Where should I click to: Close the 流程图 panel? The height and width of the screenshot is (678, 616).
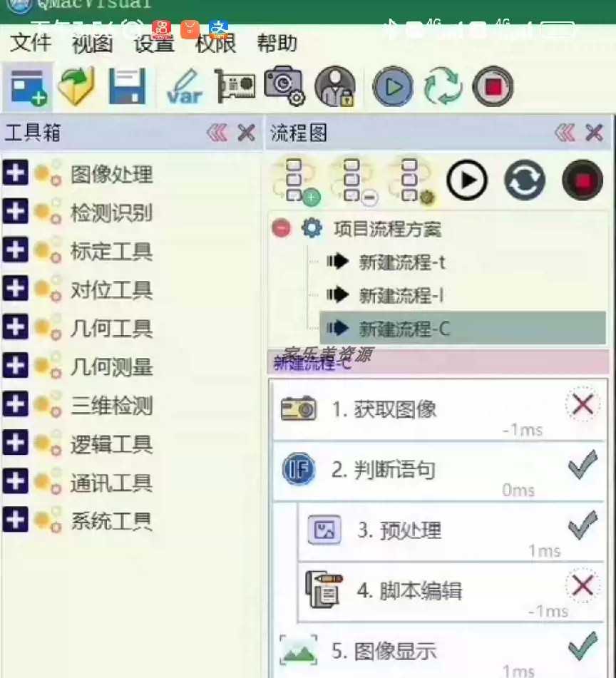(x=595, y=133)
